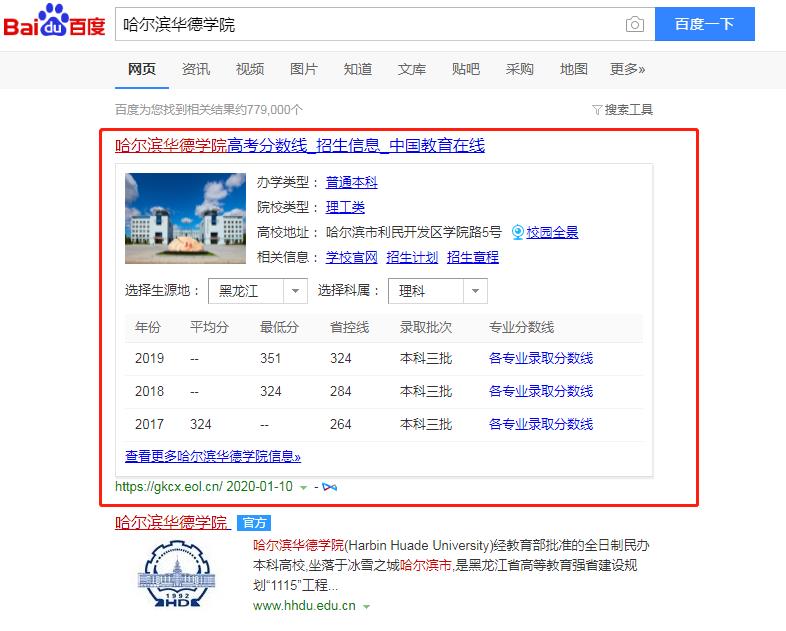Screen dimensions: 786x631
Task: Click the 搜索工具 filter icon
Action: coord(597,109)
